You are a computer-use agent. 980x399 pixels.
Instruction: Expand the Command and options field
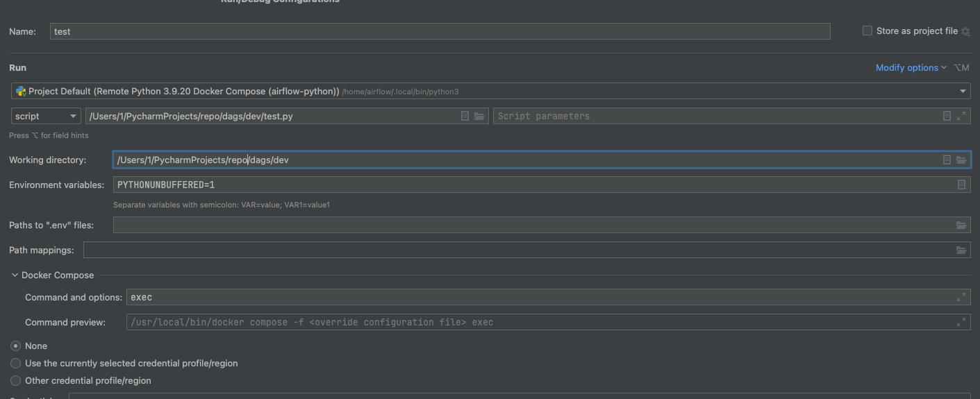[x=961, y=298]
